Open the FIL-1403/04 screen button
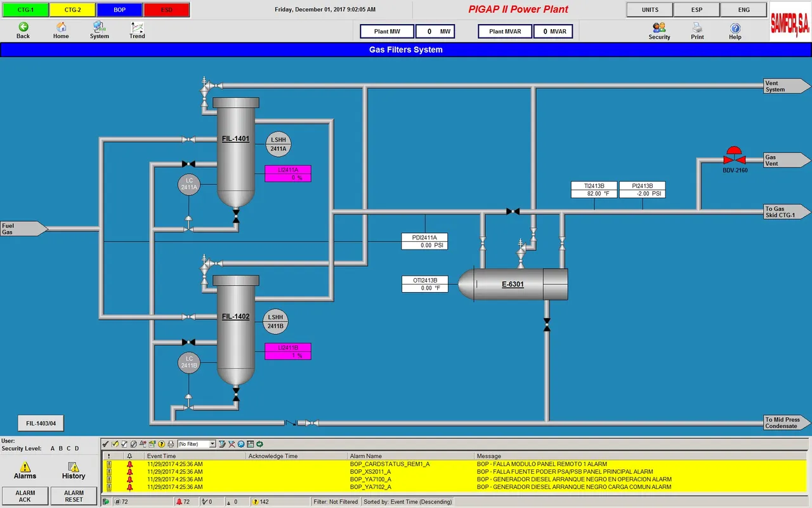Viewport: 812px width, 508px height. coord(41,423)
